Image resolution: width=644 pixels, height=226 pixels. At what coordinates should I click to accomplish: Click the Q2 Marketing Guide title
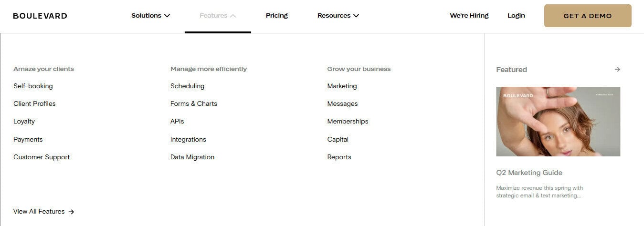(529, 173)
